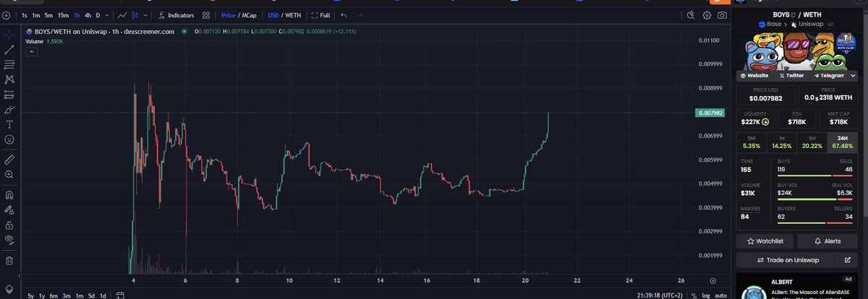
Task: Click the add symbol plus icon
Action: pos(7,14)
